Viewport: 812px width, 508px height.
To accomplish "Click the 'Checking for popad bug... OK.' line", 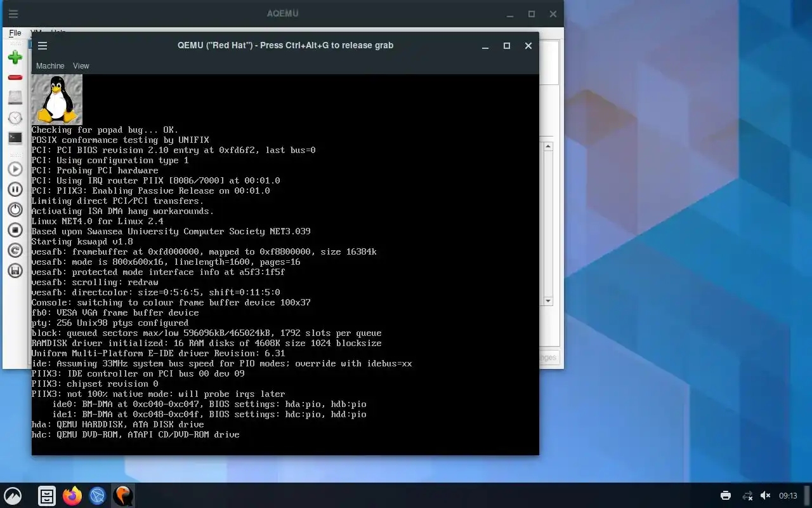I will coord(105,130).
